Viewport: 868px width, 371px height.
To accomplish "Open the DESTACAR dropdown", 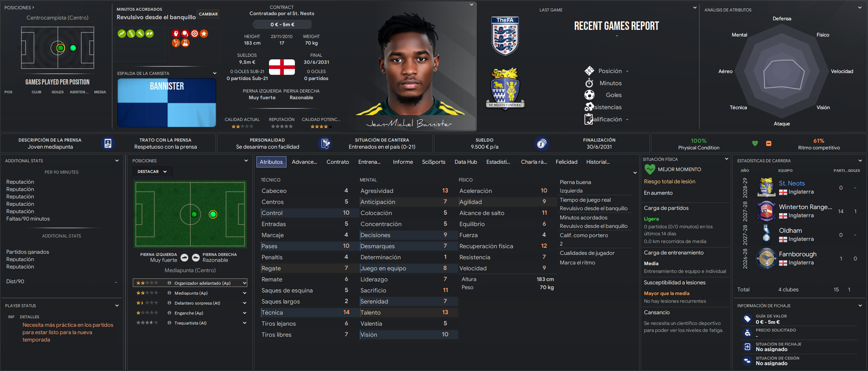I will click(x=152, y=171).
